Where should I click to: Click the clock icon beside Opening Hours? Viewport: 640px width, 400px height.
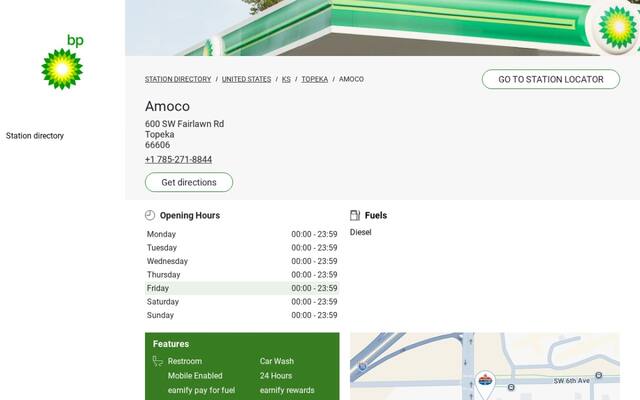[x=150, y=215]
